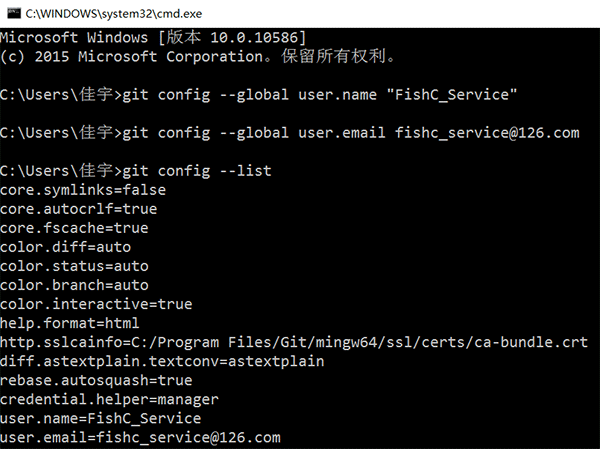Image resolution: width=600 pixels, height=449 pixels.
Task: Click the rebase.autosquash=true output line
Action: [x=95, y=380]
